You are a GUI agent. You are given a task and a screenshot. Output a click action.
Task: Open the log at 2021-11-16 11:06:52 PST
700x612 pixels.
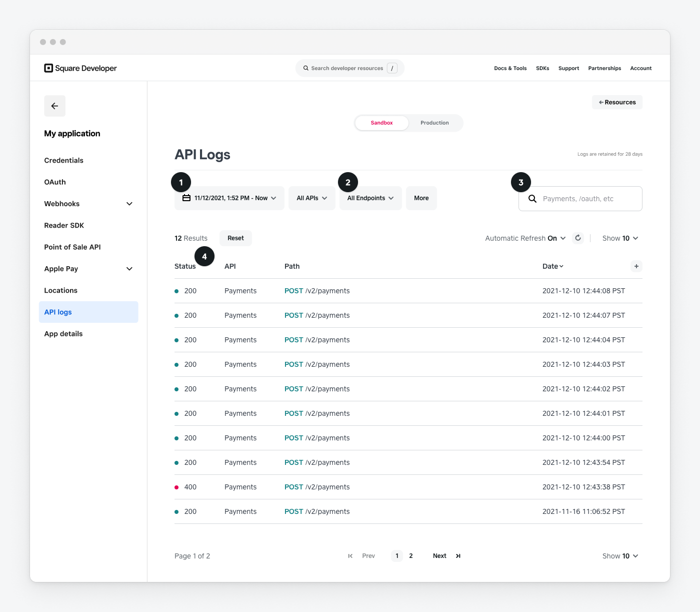[408, 511]
